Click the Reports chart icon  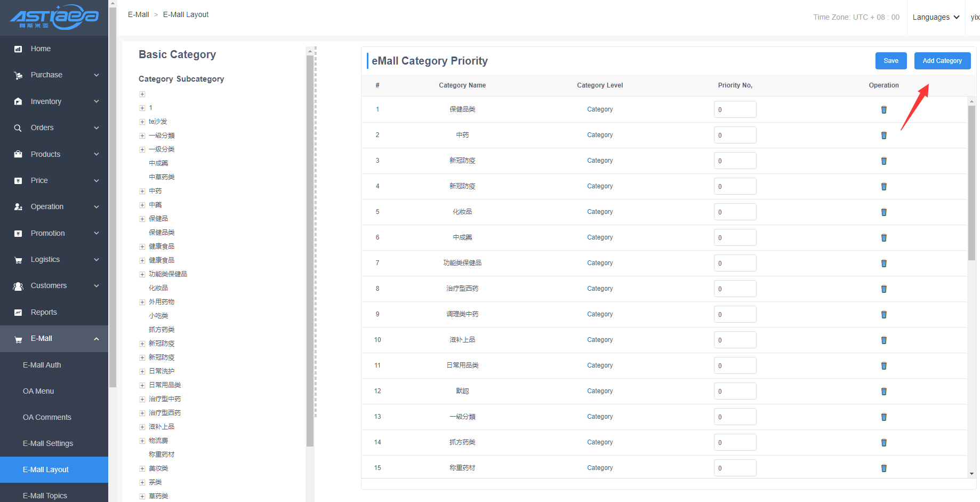[x=18, y=313]
